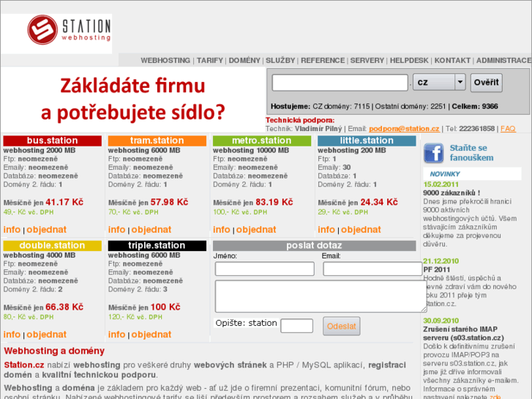Click the Celkem: 9366 hosted count
The height and width of the screenshot is (399, 532).
(x=475, y=106)
